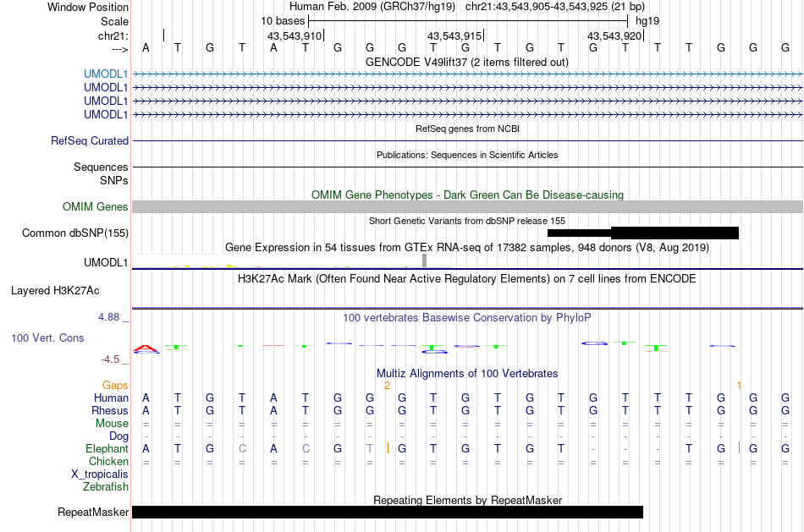Open the 'OMIM Gene Phenotypes' green title

467,195
